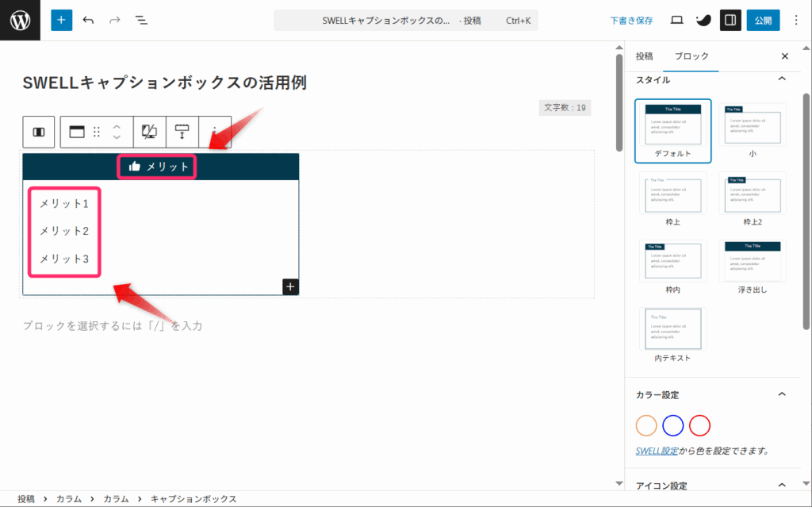Image resolution: width=812 pixels, height=507 pixels.
Task: Click the block drag handle dots
Action: pyautogui.click(x=96, y=133)
